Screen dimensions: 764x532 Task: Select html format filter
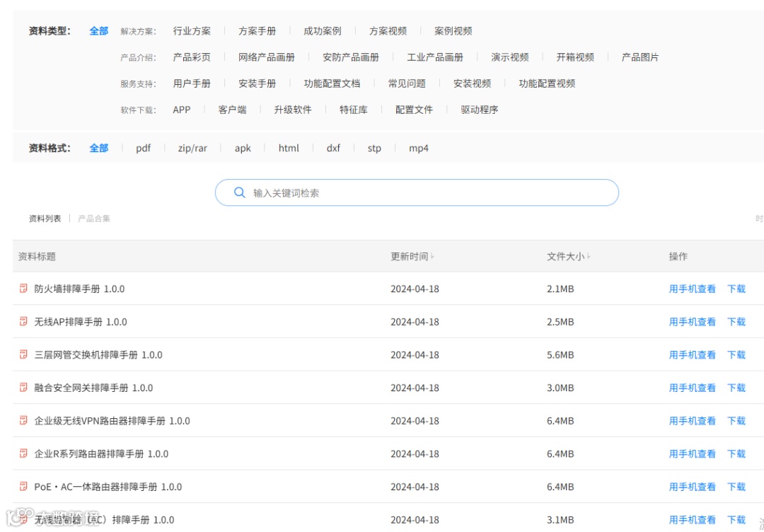tap(289, 148)
